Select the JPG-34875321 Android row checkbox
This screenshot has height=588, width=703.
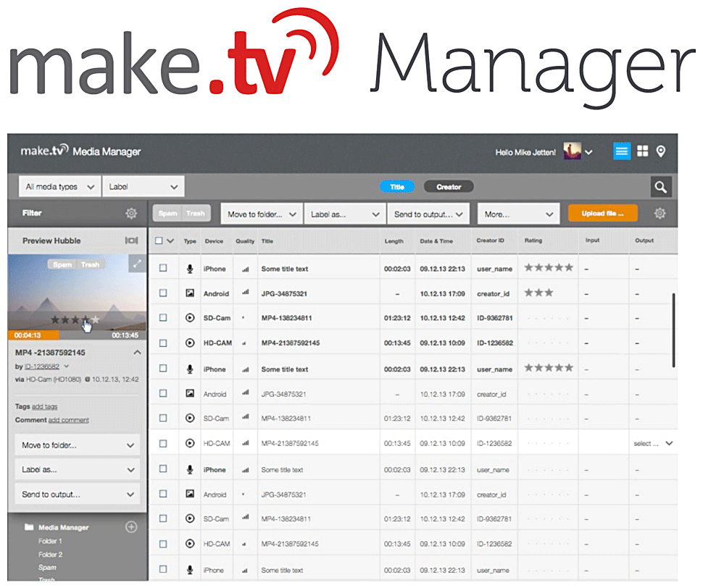click(x=163, y=294)
